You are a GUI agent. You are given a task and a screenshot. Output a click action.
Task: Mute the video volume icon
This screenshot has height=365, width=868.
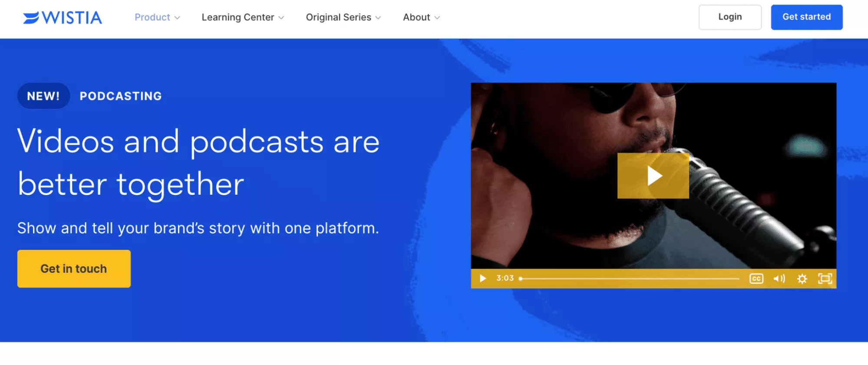coord(779,279)
